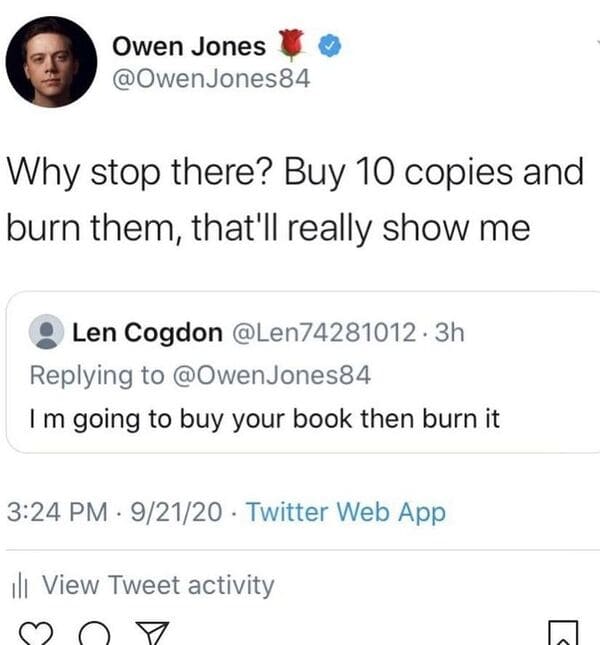Viewport: 600px width, 645px height.
Task: Open the Owen Jones display name
Action: (189, 46)
